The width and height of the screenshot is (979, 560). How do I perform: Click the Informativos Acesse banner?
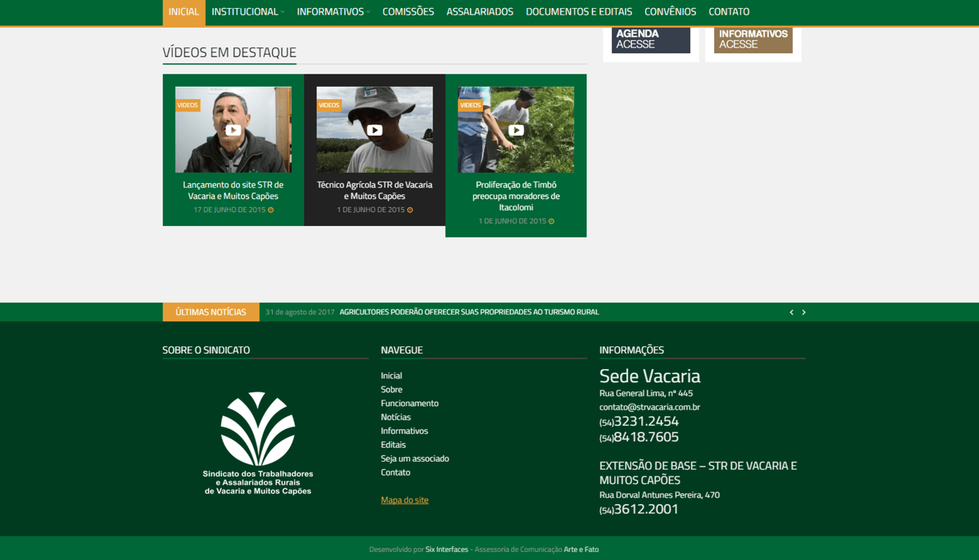point(754,40)
